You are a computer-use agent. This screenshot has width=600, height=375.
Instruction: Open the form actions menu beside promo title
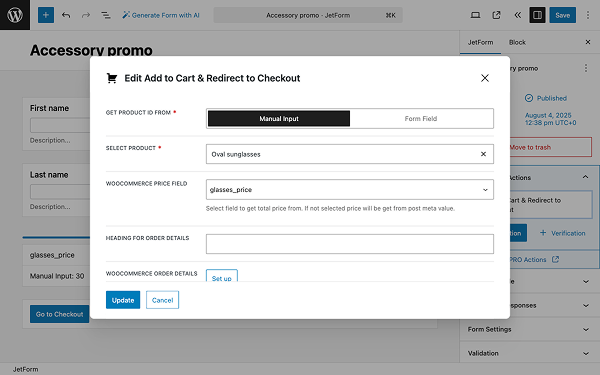pyautogui.click(x=585, y=68)
